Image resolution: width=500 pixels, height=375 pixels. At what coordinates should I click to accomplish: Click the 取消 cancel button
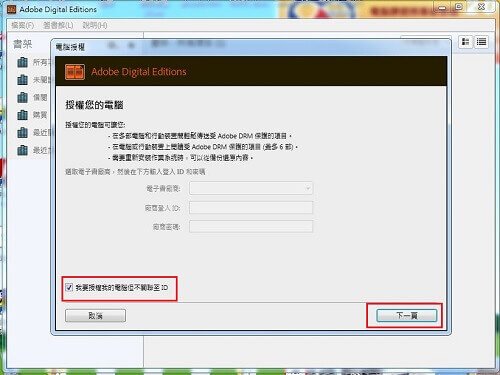[x=95, y=315]
